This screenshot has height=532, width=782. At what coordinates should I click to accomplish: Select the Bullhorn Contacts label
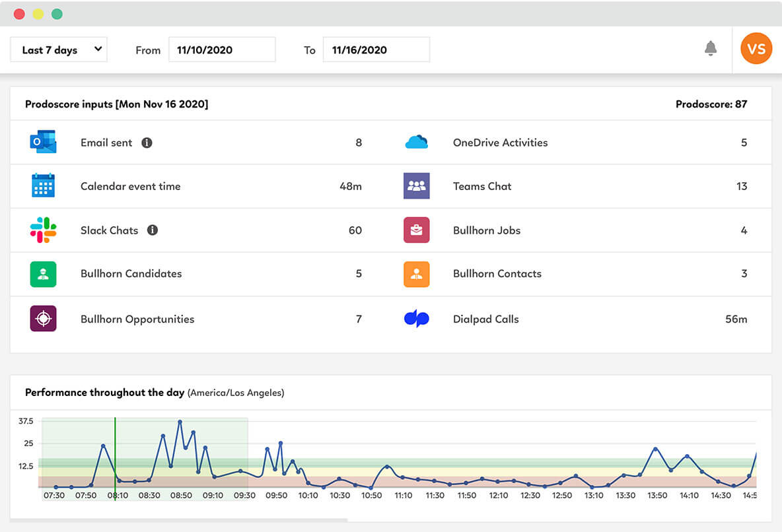click(497, 274)
